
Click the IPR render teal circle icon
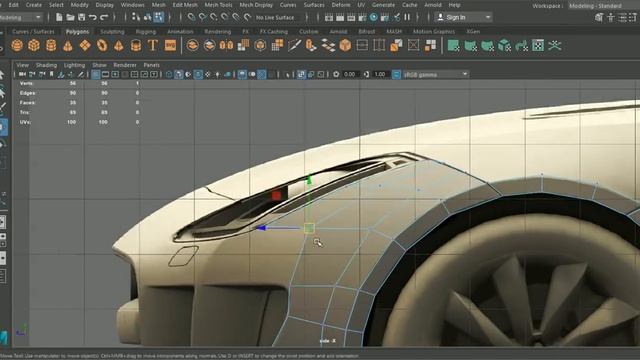[x=373, y=17]
